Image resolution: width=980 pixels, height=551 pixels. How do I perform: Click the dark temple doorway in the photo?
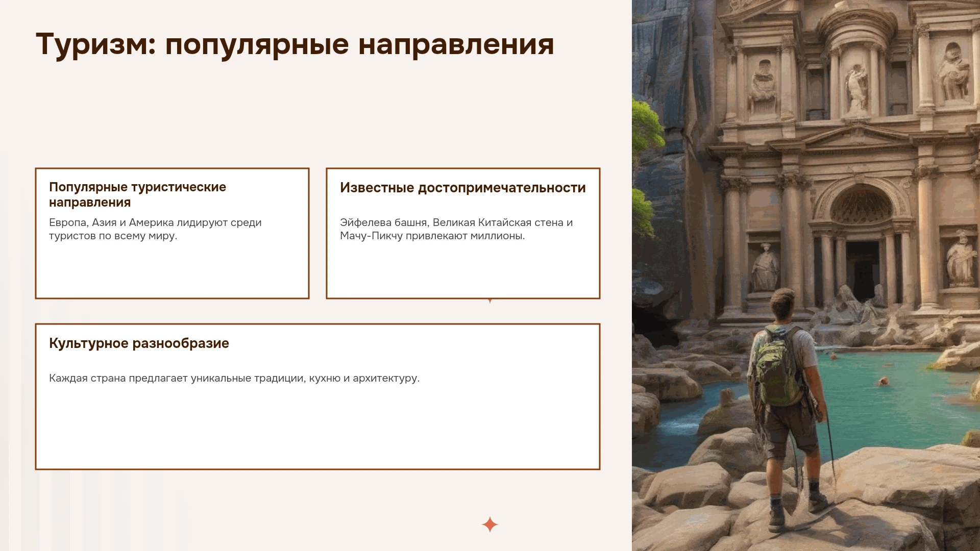point(862,270)
